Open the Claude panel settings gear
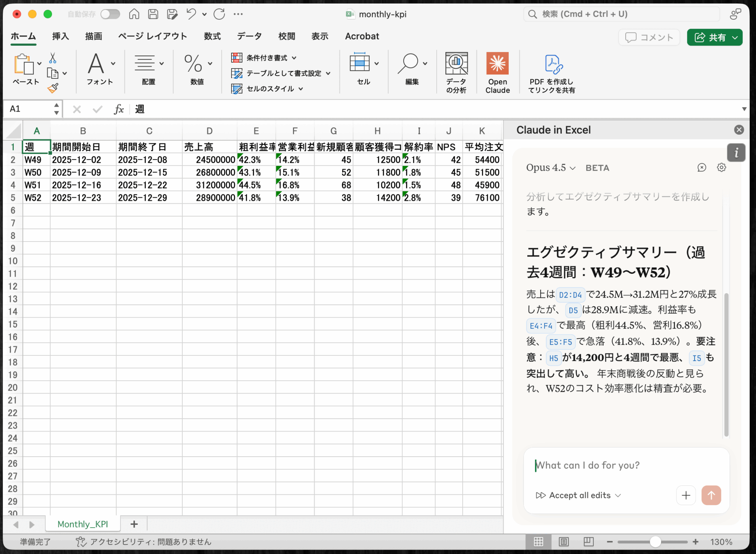756x554 pixels. tap(721, 167)
